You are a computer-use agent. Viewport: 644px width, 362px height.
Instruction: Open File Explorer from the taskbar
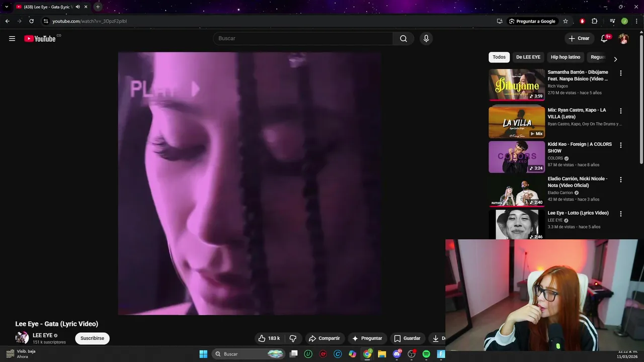[382, 354]
